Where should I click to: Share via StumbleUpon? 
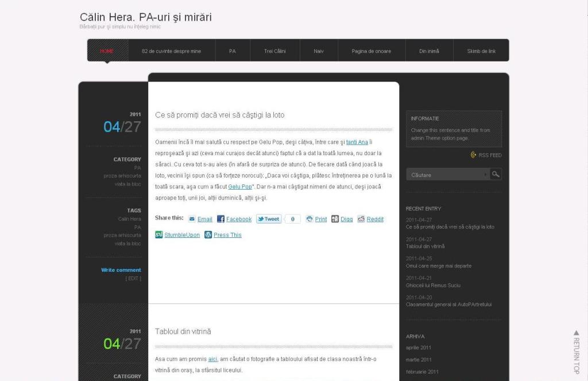(159, 234)
